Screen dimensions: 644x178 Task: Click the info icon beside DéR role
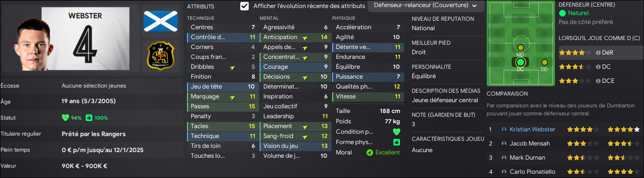[x=598, y=53]
